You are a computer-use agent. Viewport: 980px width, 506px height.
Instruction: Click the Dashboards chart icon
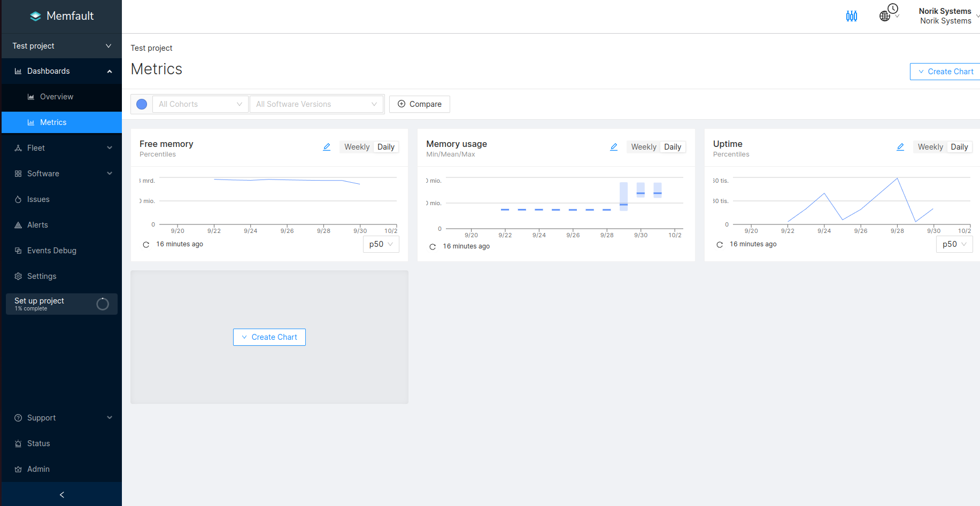18,71
